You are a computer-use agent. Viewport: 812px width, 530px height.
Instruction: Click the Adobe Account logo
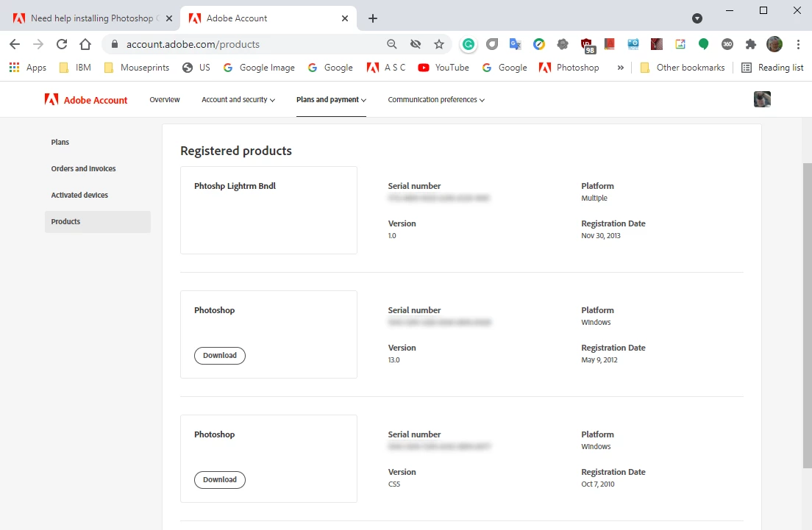pos(86,99)
